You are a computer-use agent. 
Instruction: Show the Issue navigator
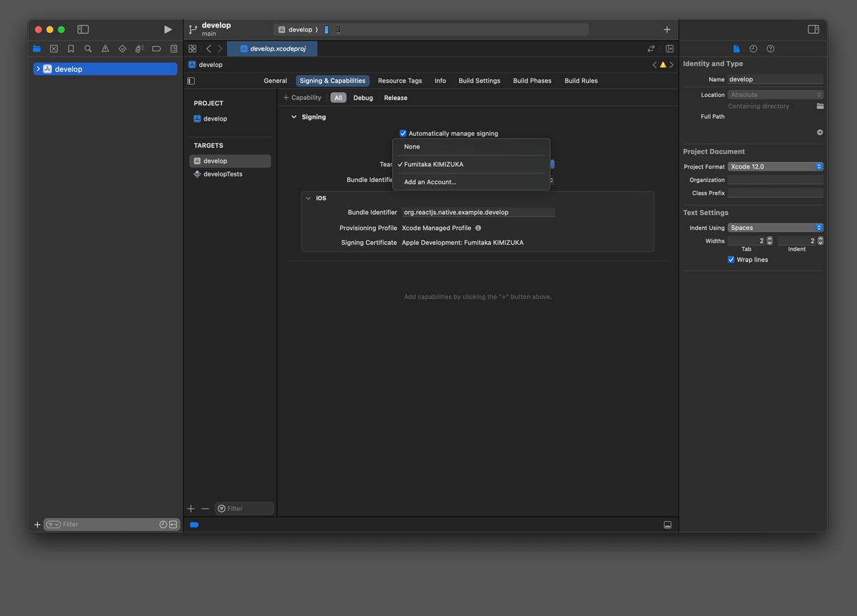pos(105,49)
